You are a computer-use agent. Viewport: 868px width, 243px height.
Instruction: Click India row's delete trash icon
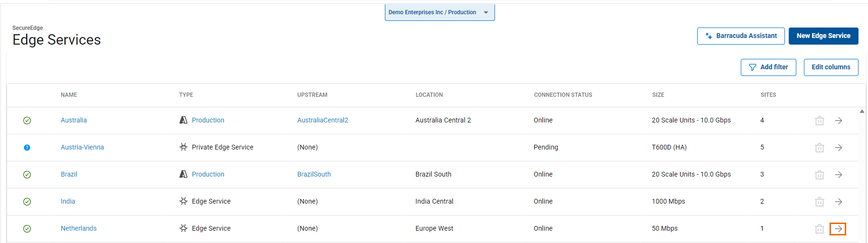(819, 202)
